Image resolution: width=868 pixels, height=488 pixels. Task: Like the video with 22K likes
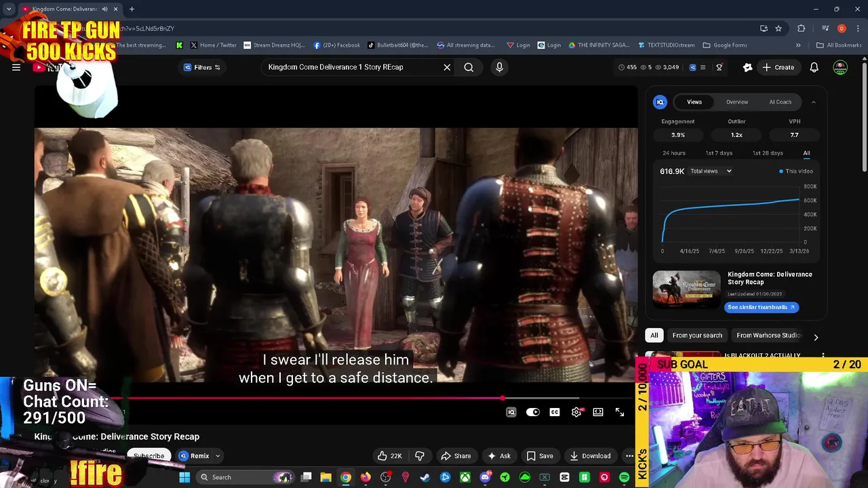390,456
